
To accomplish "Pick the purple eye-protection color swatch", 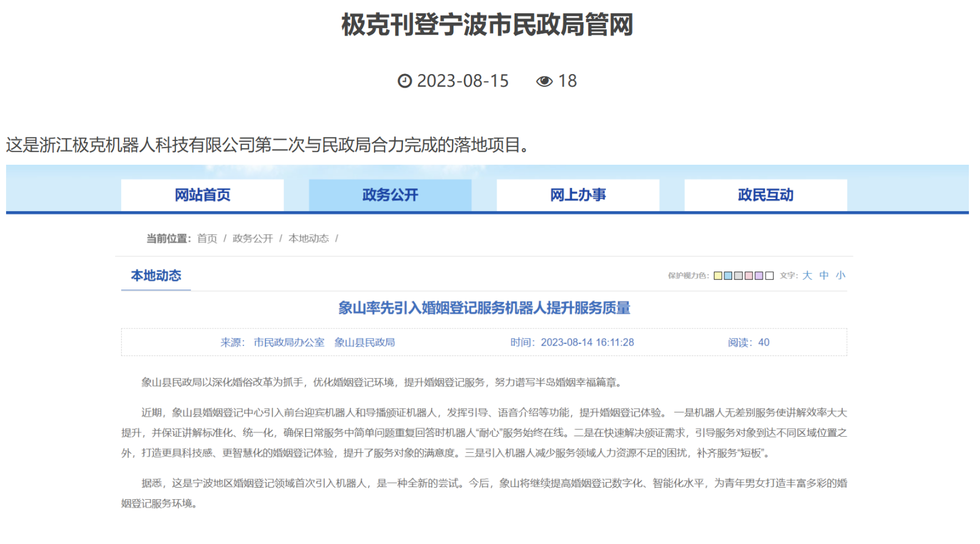I will 759,276.
